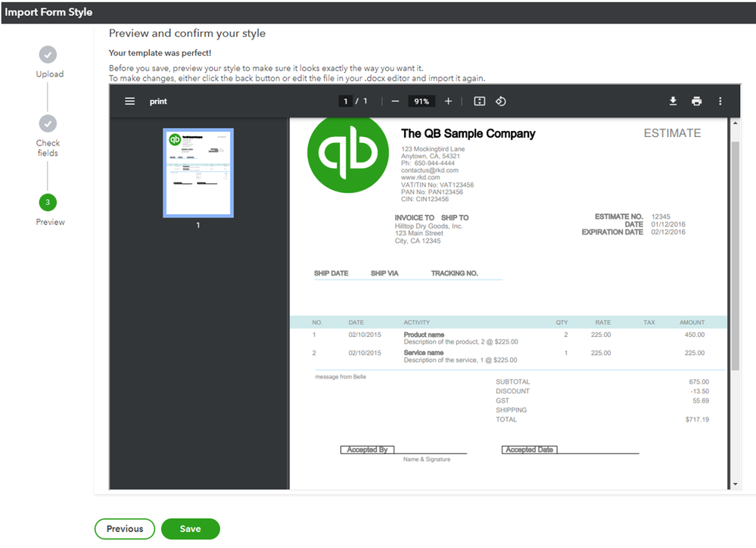Click the fit to page icon
Screen dimensions: 756x548
[x=479, y=101]
